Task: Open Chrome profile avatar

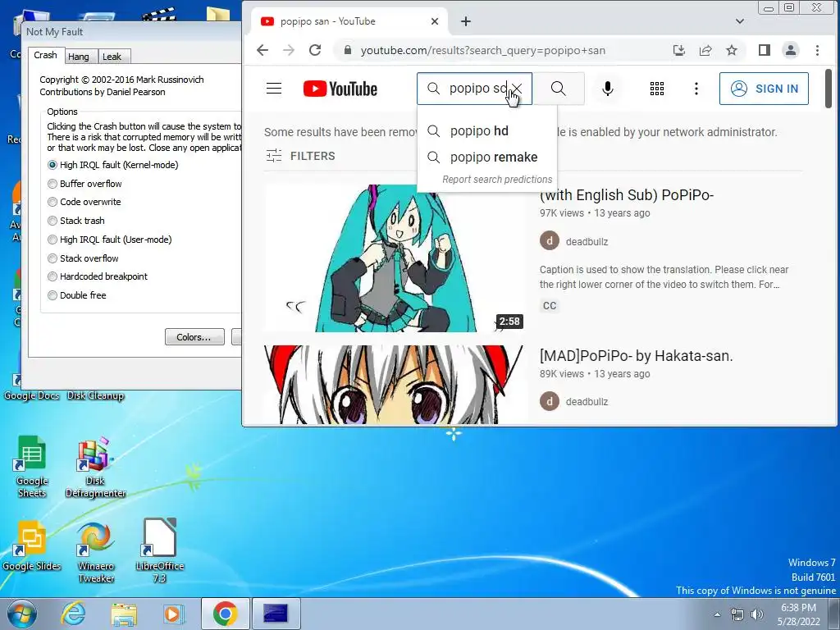Action: 790,50
